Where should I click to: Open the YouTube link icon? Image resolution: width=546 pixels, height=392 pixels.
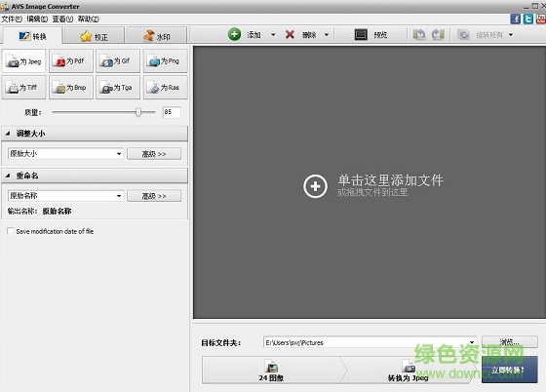541,19
